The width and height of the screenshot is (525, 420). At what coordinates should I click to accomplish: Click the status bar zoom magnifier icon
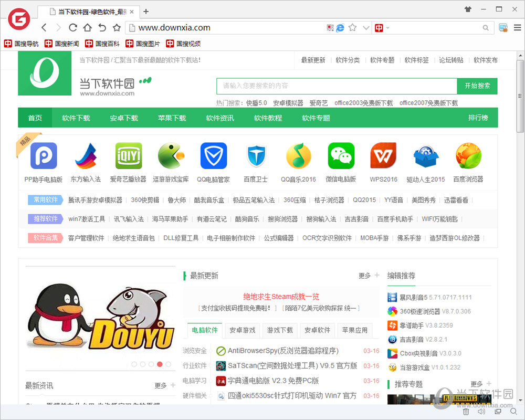(x=514, y=412)
